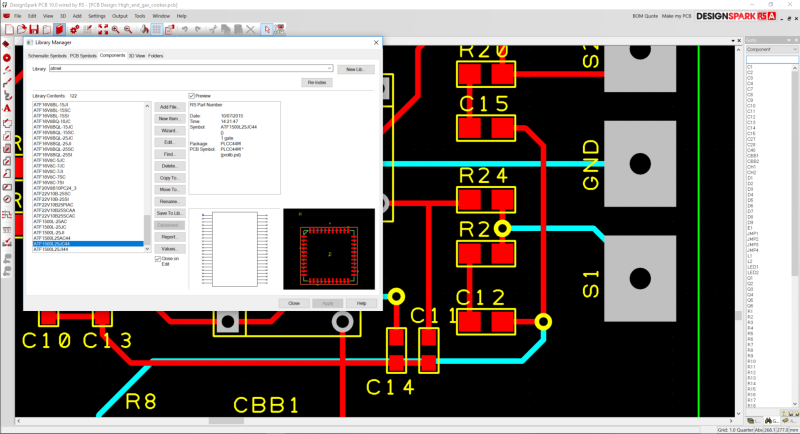Click the Goto panel search input field

tap(772, 60)
